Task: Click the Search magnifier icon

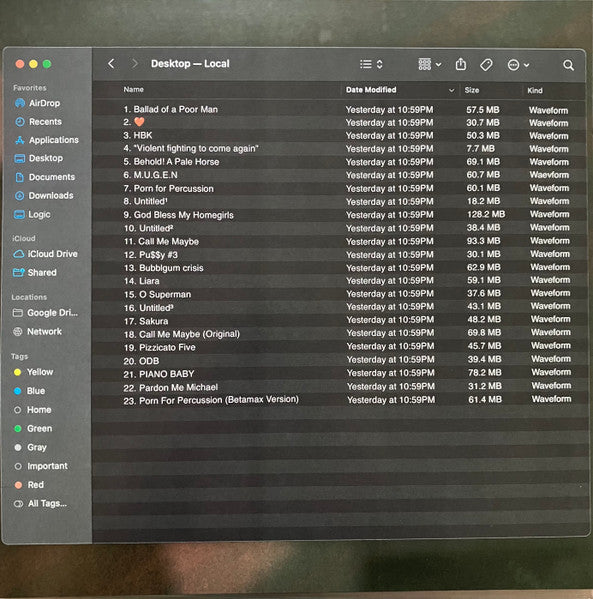Action: [569, 65]
